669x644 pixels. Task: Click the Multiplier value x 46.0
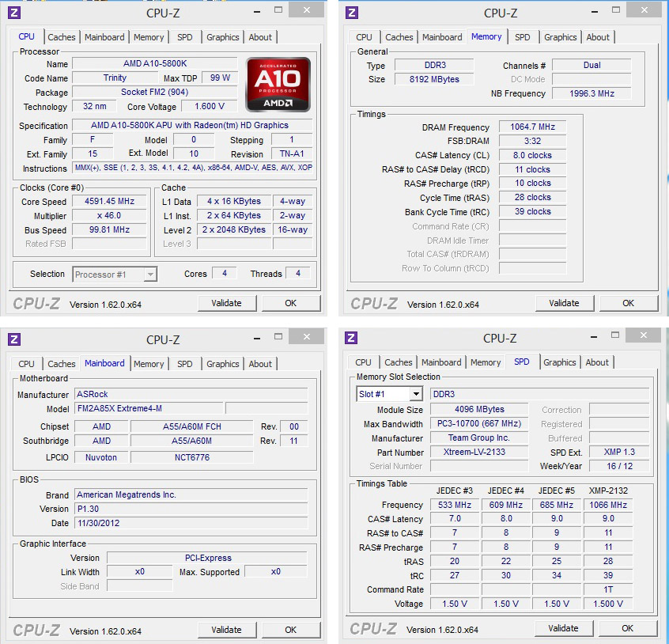[x=110, y=215]
